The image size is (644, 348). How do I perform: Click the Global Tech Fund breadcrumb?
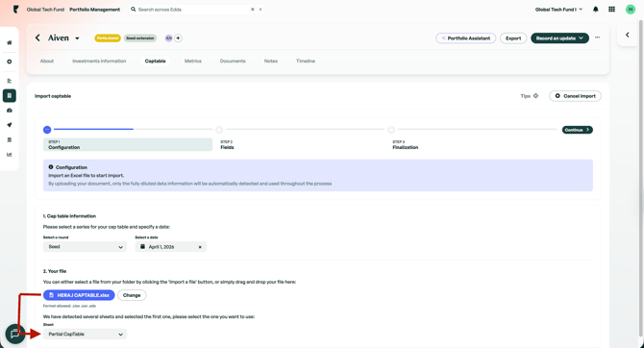(45, 9)
